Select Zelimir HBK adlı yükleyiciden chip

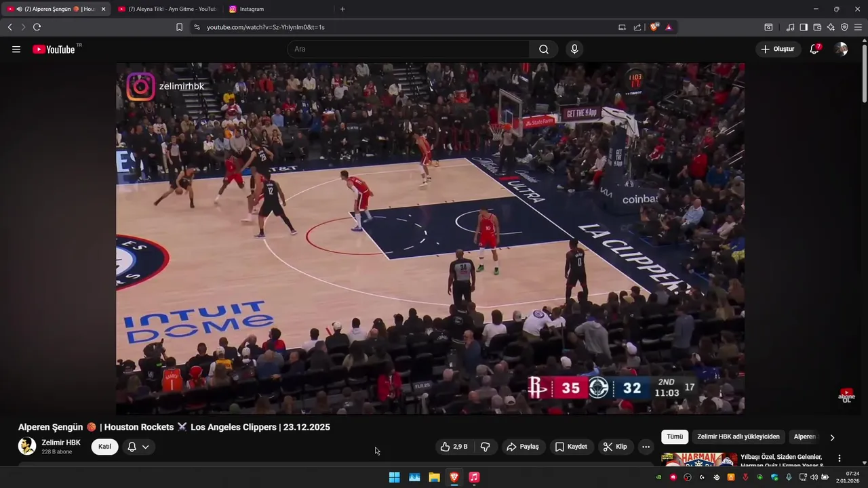coord(738,437)
